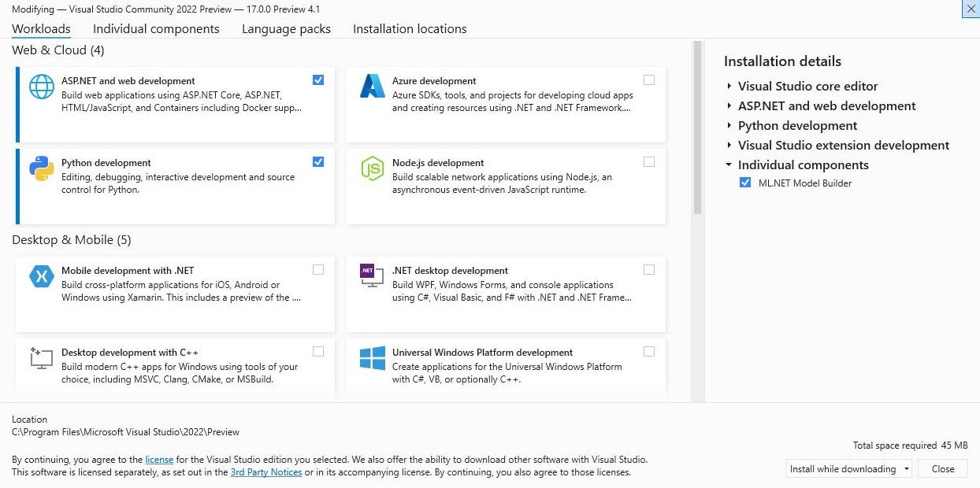Open the Install while downloading dropdown
Viewport: 980px width, 488px height.
tap(907, 469)
